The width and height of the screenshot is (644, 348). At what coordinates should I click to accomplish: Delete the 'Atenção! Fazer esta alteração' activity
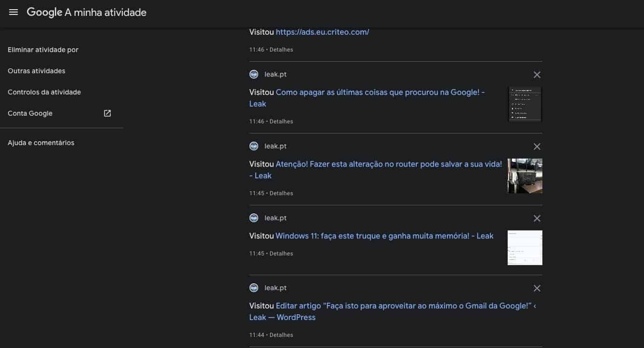(x=537, y=147)
